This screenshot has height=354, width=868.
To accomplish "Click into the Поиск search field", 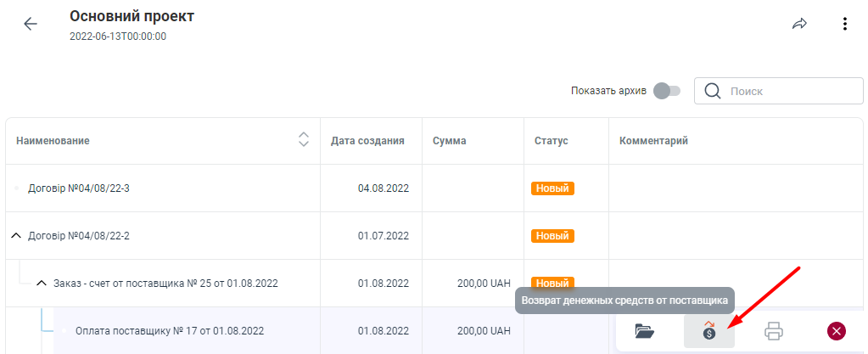I will point(789,91).
